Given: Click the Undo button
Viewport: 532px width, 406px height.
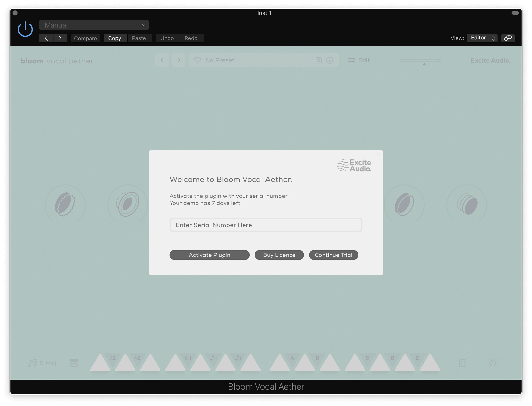Looking at the screenshot, I should click(x=167, y=38).
